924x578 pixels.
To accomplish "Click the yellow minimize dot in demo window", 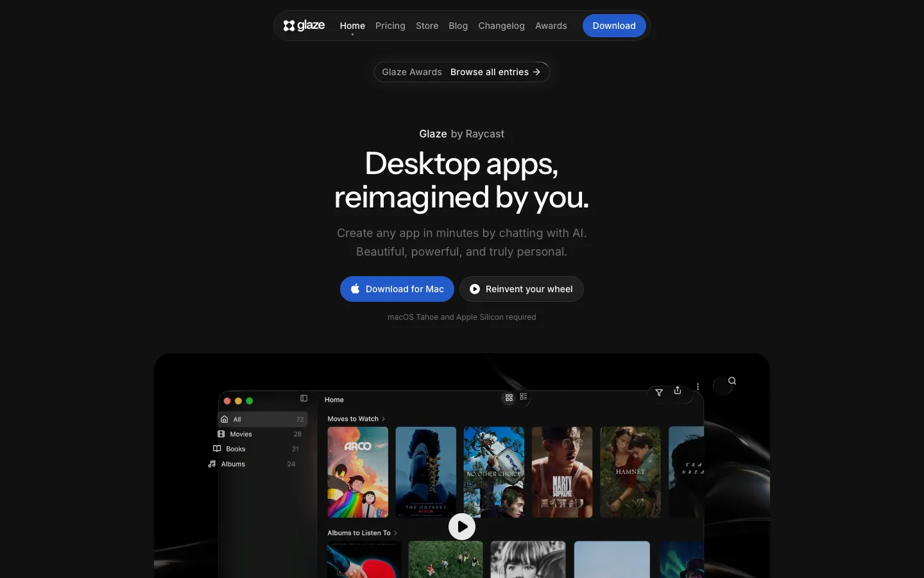I will [238, 401].
